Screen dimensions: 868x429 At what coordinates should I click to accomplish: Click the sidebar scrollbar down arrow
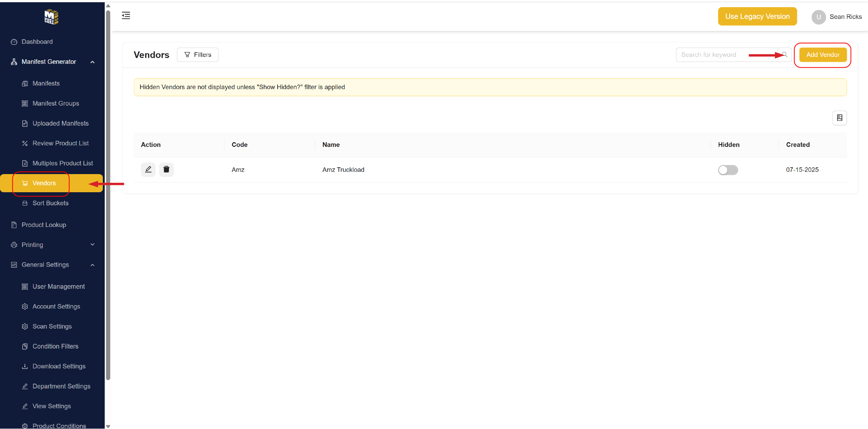point(108,426)
